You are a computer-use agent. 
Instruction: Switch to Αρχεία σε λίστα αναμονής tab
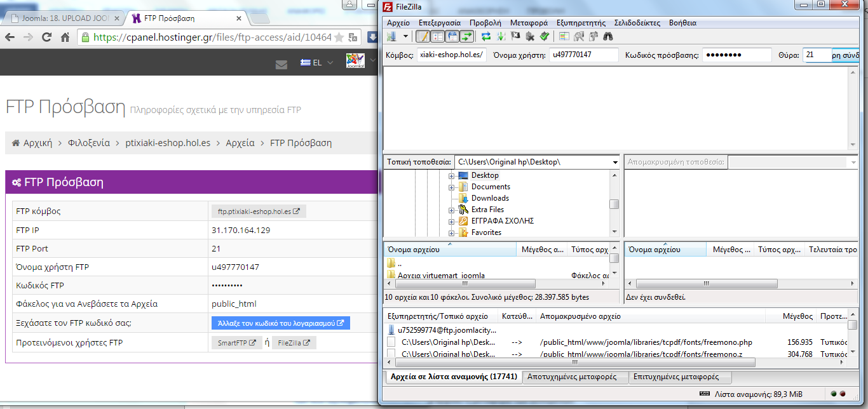pyautogui.click(x=454, y=377)
